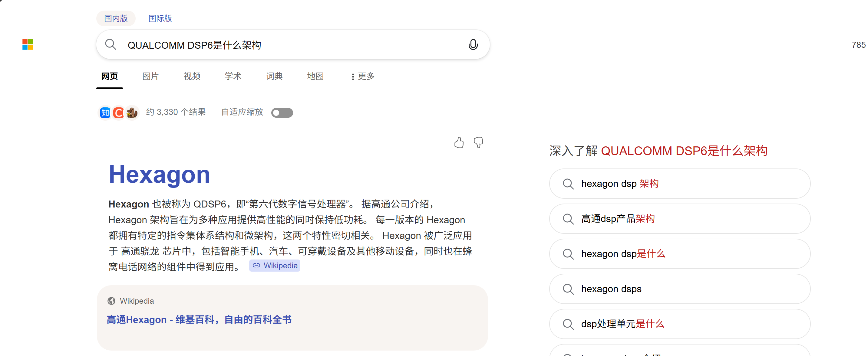Search suggestion hexagon dsp 架构

coord(680,184)
